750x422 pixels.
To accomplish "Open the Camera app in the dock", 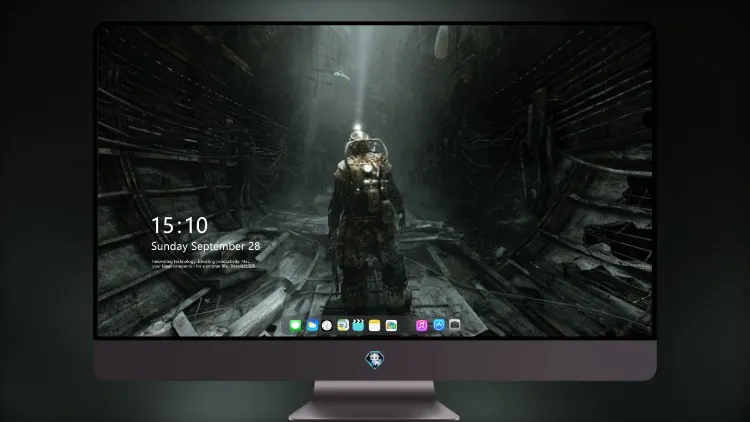I will 455,325.
